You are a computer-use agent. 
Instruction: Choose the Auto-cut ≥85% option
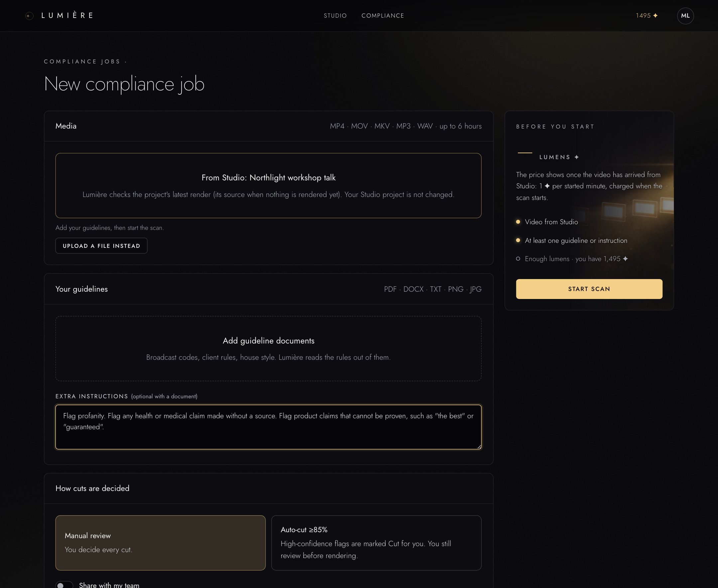click(x=376, y=542)
